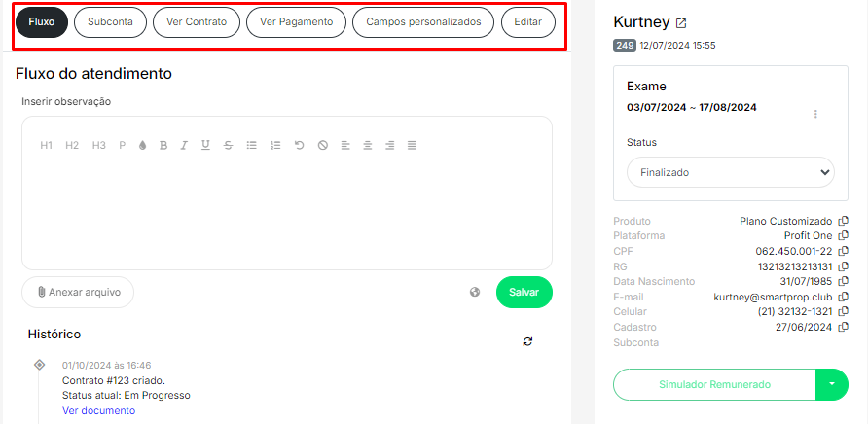
Task: Open the Ver Pagamento tab
Action: pos(296,21)
